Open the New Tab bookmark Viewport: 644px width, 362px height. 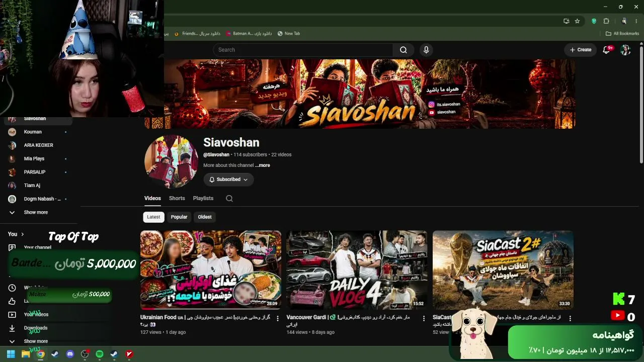pos(289,34)
